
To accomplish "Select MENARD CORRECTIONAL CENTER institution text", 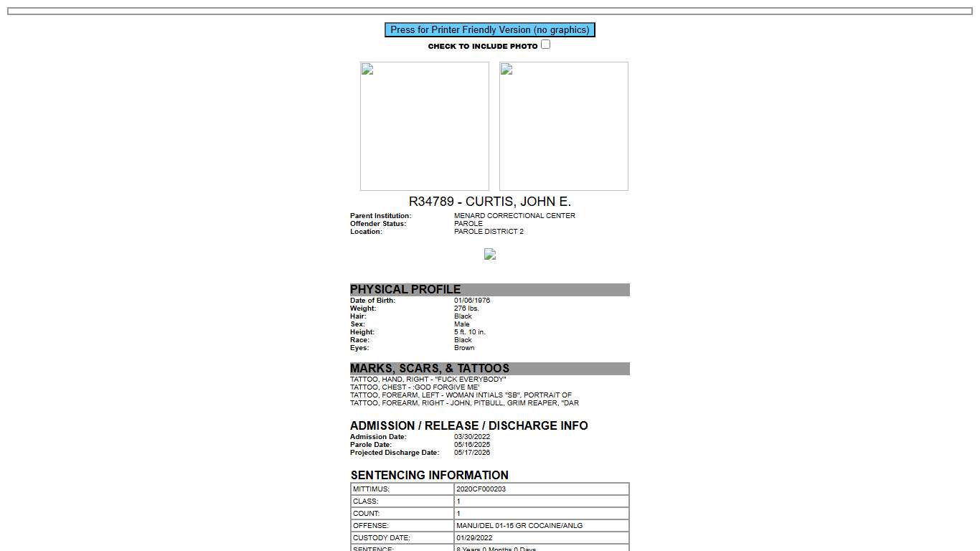I will pyautogui.click(x=514, y=215).
